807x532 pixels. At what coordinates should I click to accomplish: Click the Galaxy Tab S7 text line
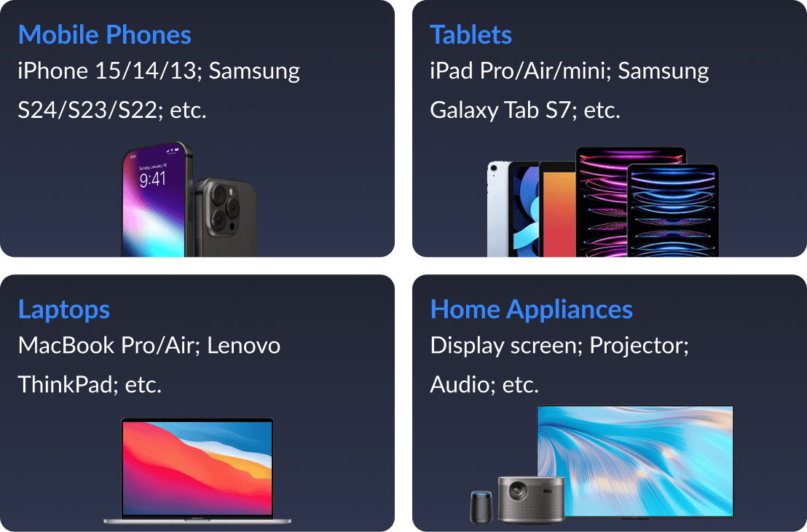(x=525, y=110)
